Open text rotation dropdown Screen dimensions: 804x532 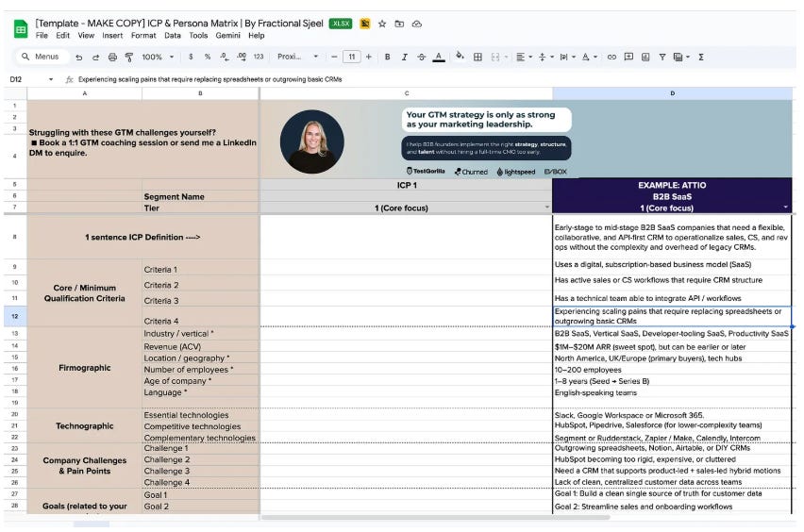click(589, 57)
